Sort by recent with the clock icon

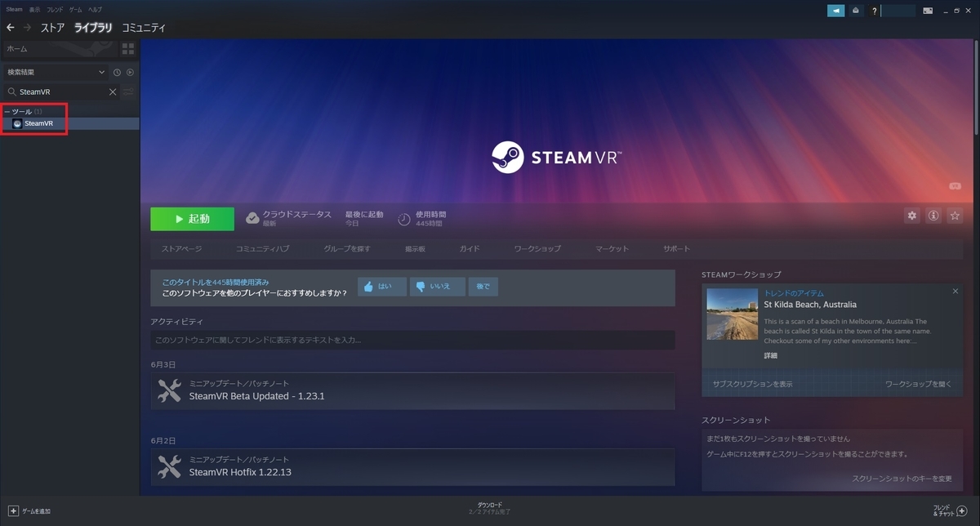pyautogui.click(x=117, y=72)
